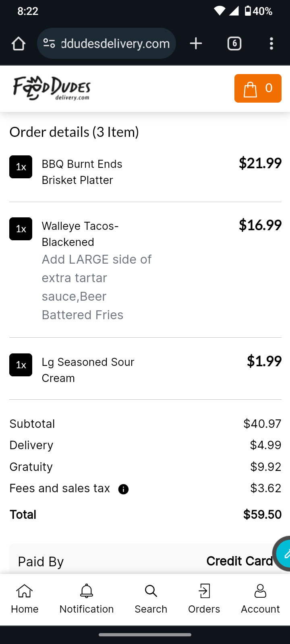Image resolution: width=290 pixels, height=644 pixels.
Task: Go to the Home tab
Action: pyautogui.click(x=25, y=599)
